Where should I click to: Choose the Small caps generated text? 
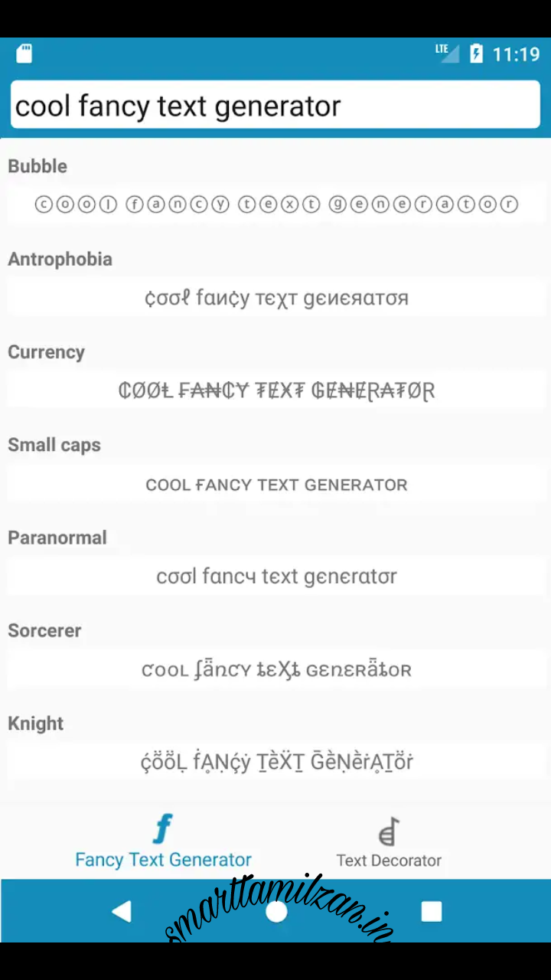click(275, 485)
